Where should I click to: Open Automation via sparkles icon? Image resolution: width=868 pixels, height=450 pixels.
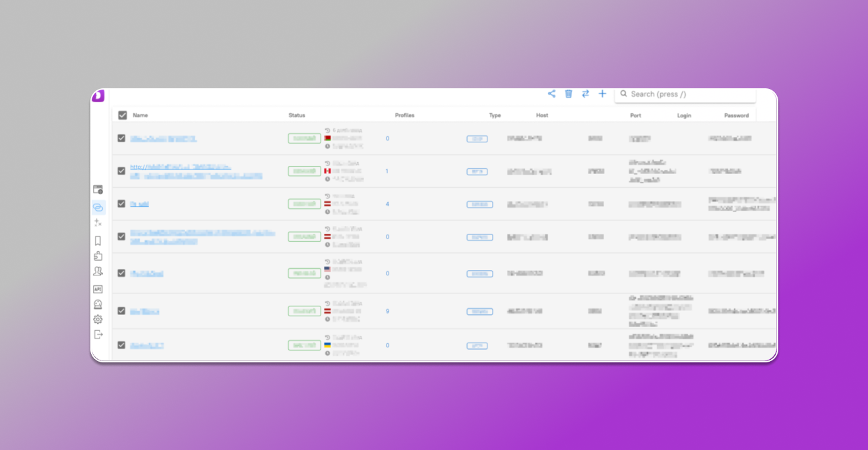pyautogui.click(x=98, y=223)
